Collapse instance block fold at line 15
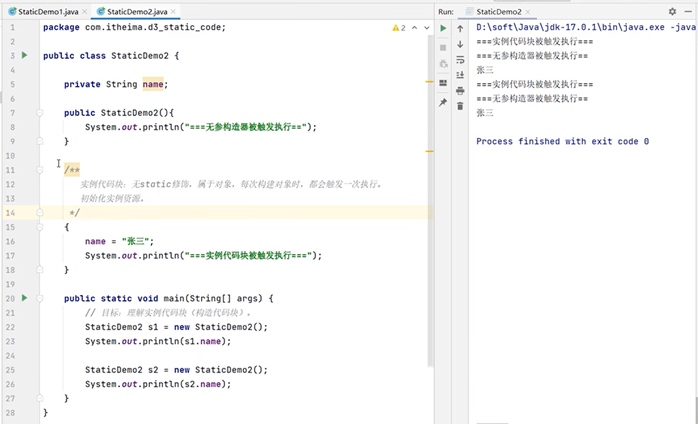 pos(40,227)
